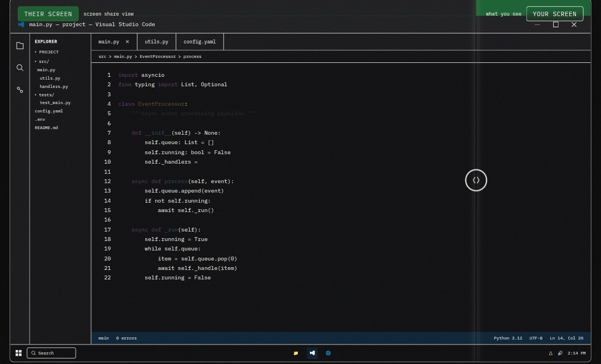Launch the browser globe icon in taskbar

328,353
